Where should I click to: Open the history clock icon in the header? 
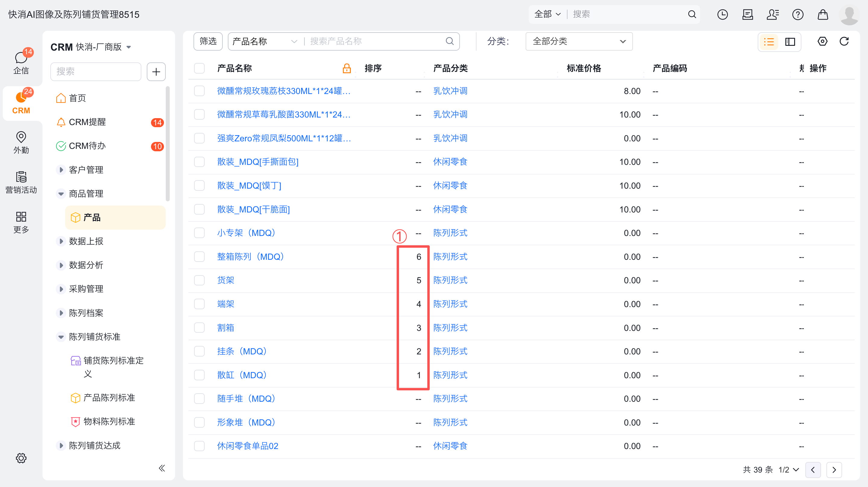click(x=722, y=14)
